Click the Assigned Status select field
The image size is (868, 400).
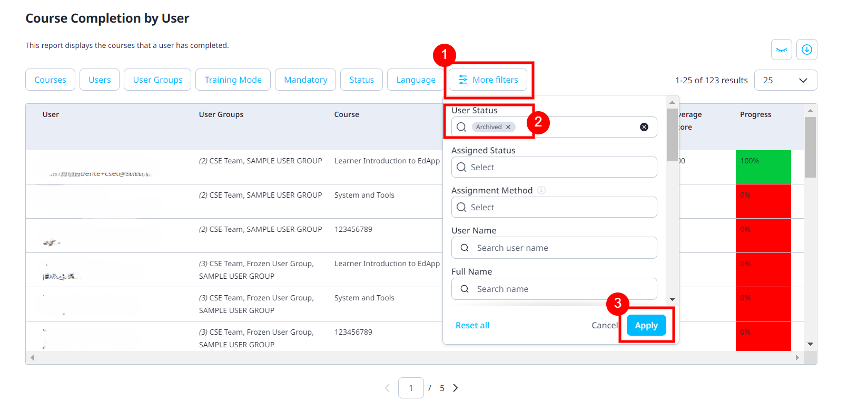tap(554, 167)
